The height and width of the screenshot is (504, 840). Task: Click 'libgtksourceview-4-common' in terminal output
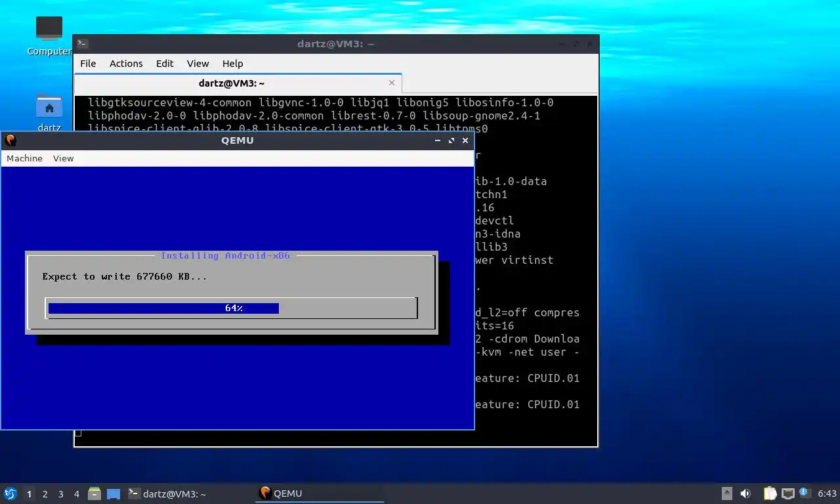click(x=169, y=102)
